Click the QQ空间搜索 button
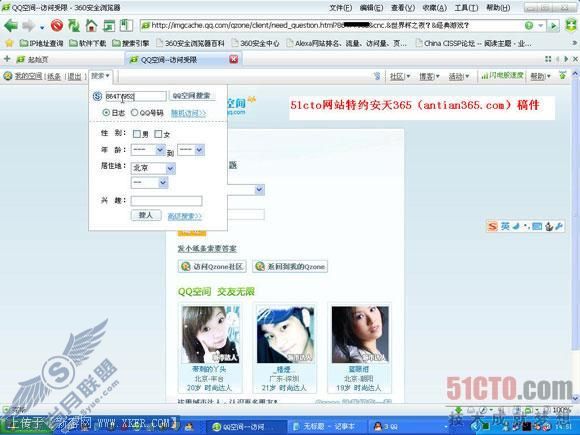Image resolution: width=580 pixels, height=435 pixels. click(192, 96)
